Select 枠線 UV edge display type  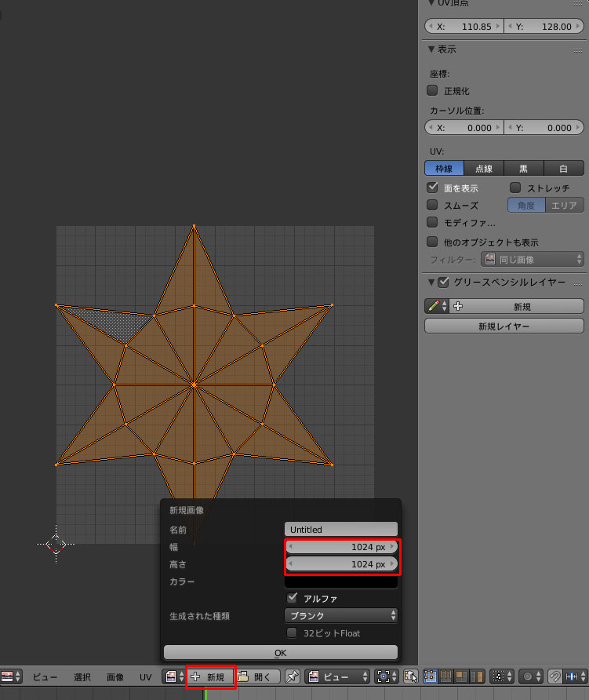[445, 168]
